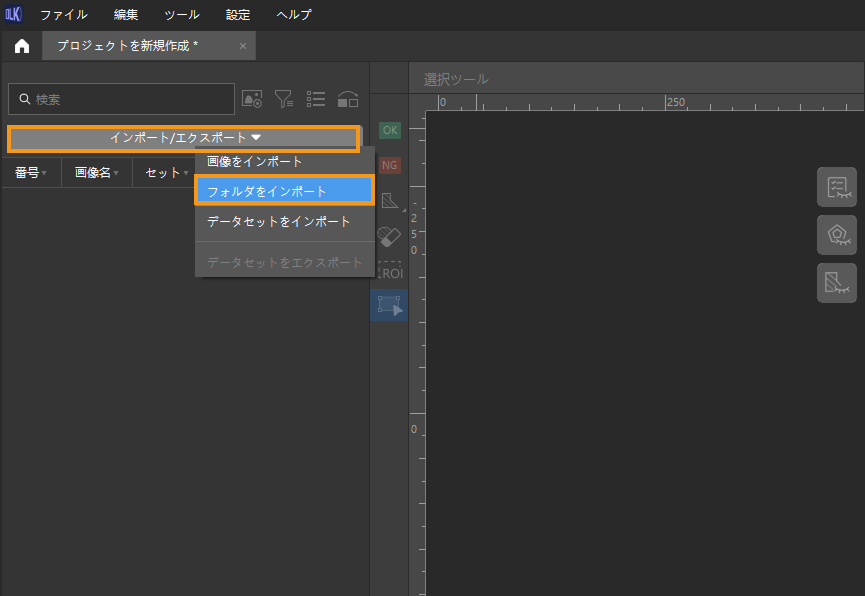Select the NG label tool
This screenshot has height=596, width=865.
389,165
